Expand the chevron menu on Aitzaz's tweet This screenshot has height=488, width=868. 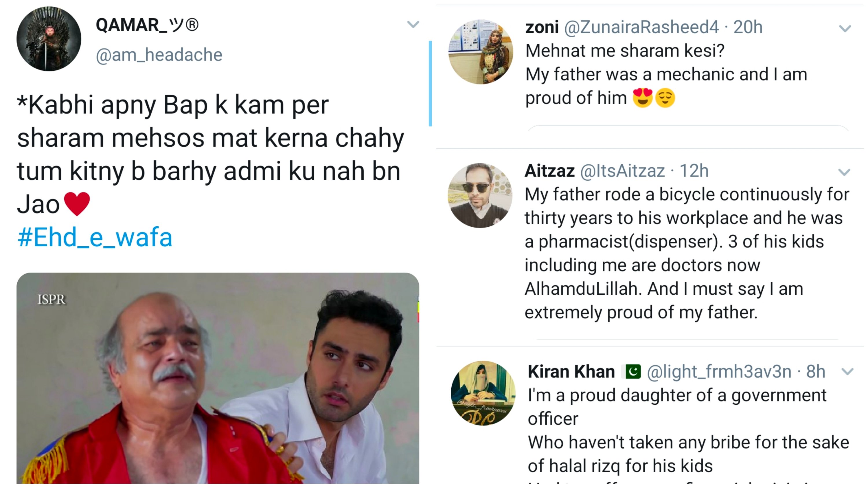coord(844,172)
